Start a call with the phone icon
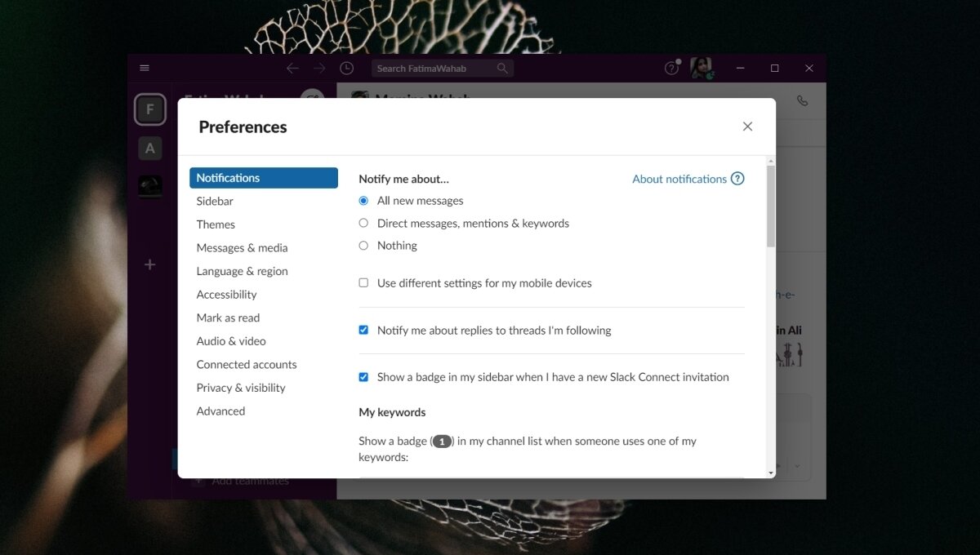The height and width of the screenshot is (555, 980). coord(802,100)
